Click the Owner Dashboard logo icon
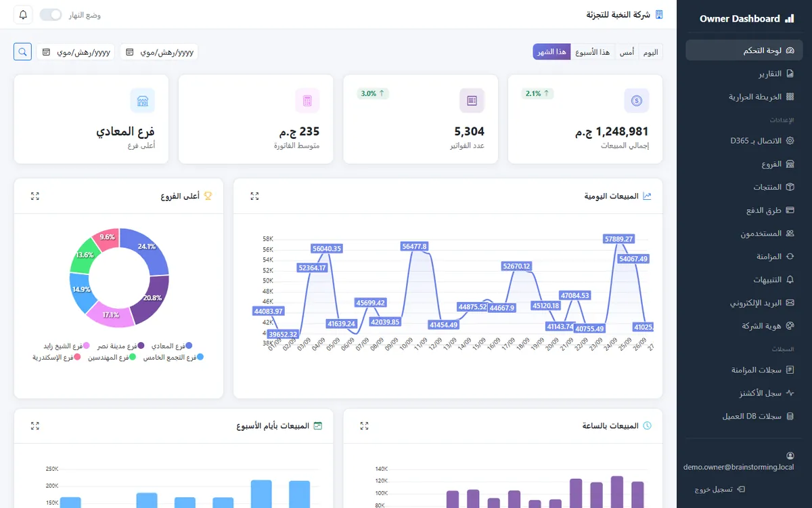The image size is (812, 508). pyautogui.click(x=789, y=18)
